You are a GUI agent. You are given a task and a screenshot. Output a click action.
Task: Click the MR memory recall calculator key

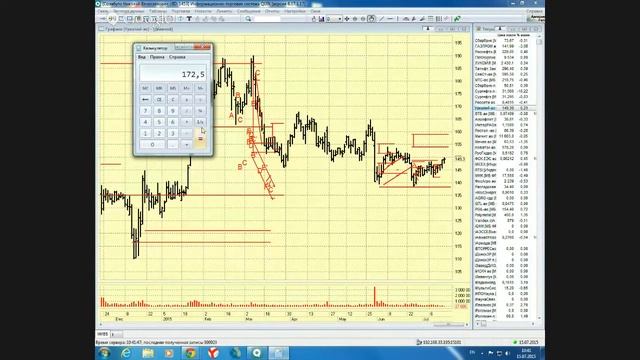pyautogui.click(x=159, y=88)
